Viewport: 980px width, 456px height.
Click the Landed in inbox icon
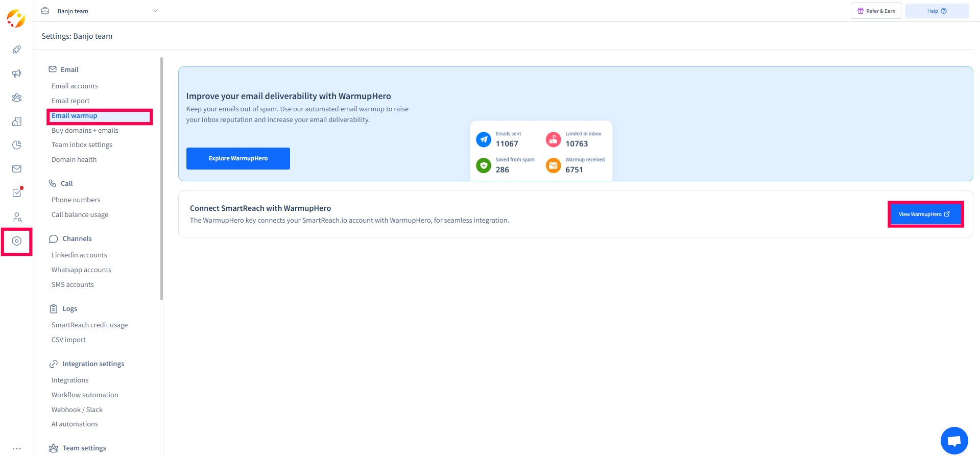(x=553, y=139)
